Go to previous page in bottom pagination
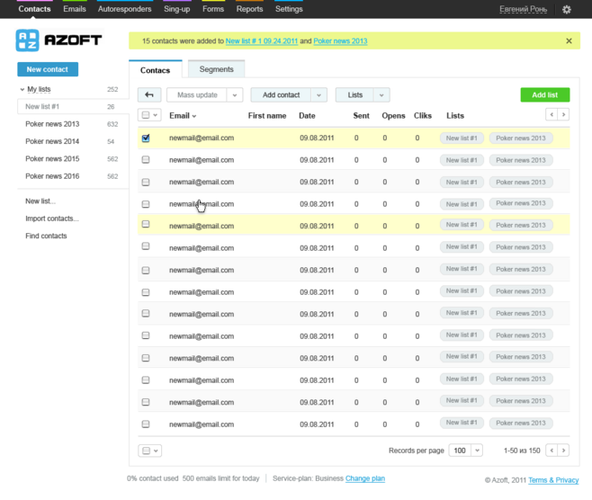 point(552,450)
